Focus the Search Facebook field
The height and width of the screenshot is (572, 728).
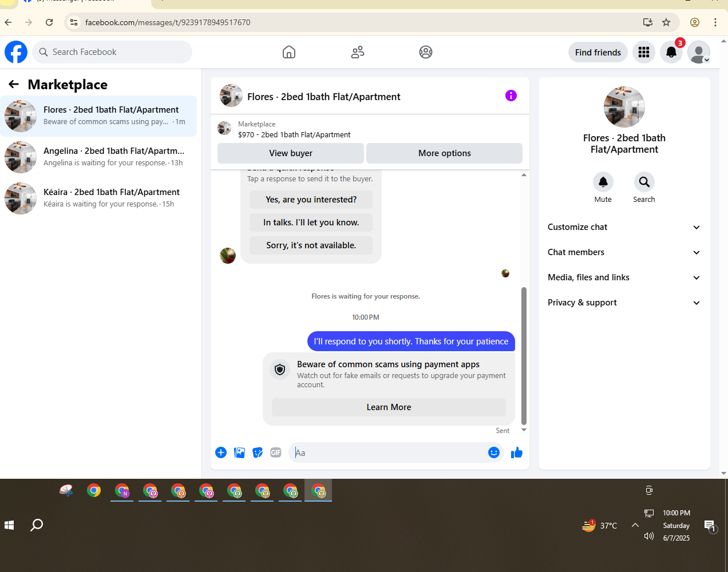pyautogui.click(x=112, y=52)
